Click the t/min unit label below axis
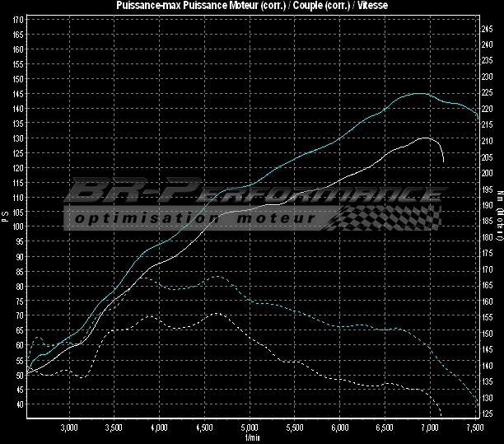 pos(251,438)
